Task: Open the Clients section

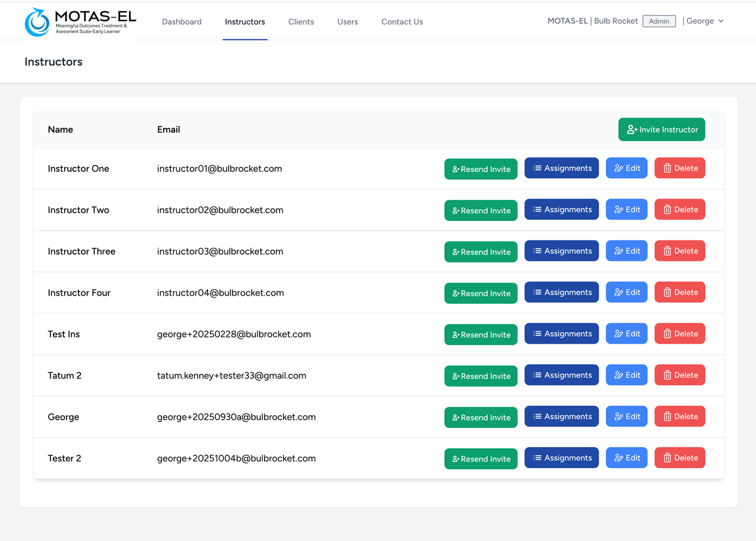Action: pyautogui.click(x=301, y=21)
